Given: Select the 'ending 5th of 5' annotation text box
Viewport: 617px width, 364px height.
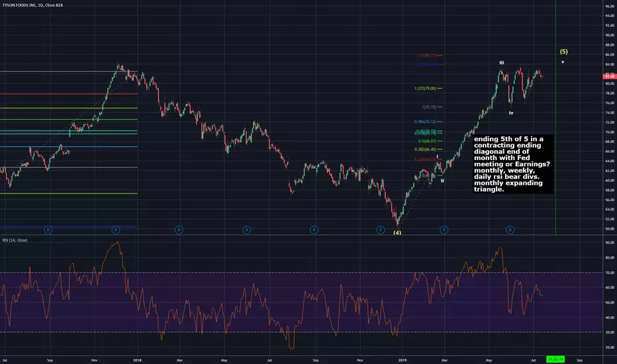Looking at the screenshot, I should 513,164.
